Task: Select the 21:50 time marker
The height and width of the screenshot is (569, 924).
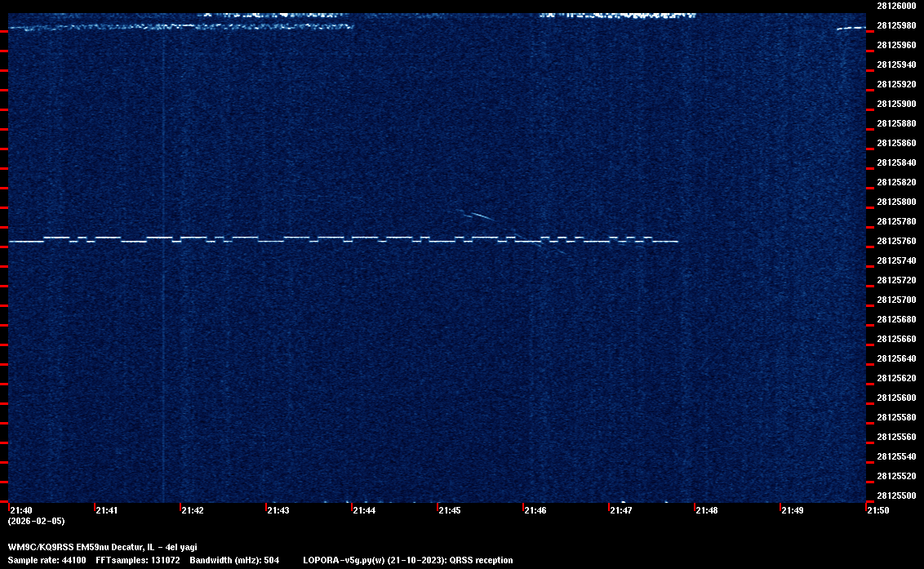Action: pyautogui.click(x=878, y=510)
